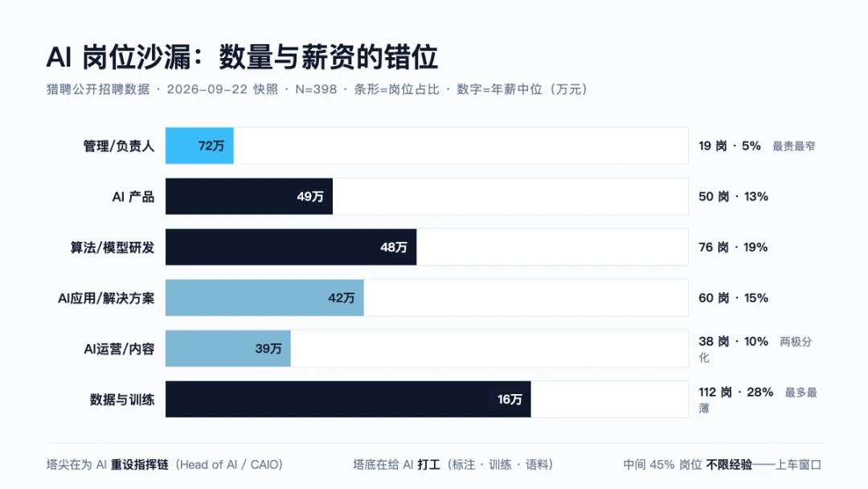The height and width of the screenshot is (489, 868).
Task: Select the AI运营/内容 row label
Action: click(119, 349)
